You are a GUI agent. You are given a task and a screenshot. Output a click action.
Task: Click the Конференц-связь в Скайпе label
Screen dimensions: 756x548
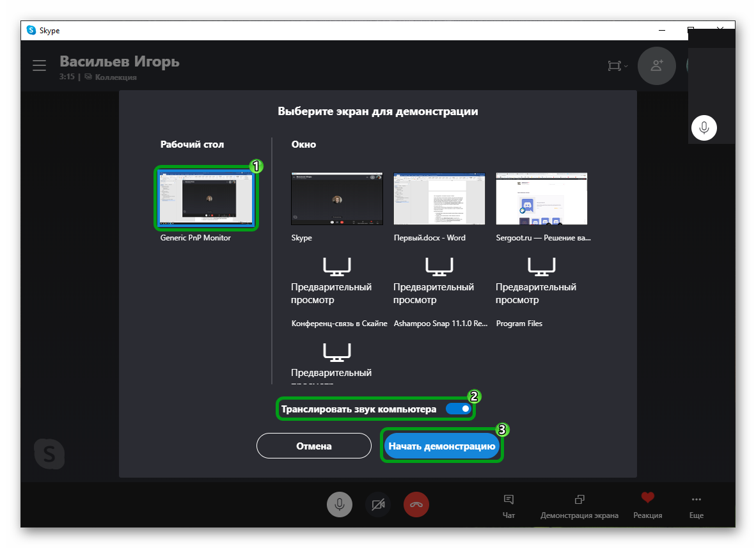coord(339,324)
